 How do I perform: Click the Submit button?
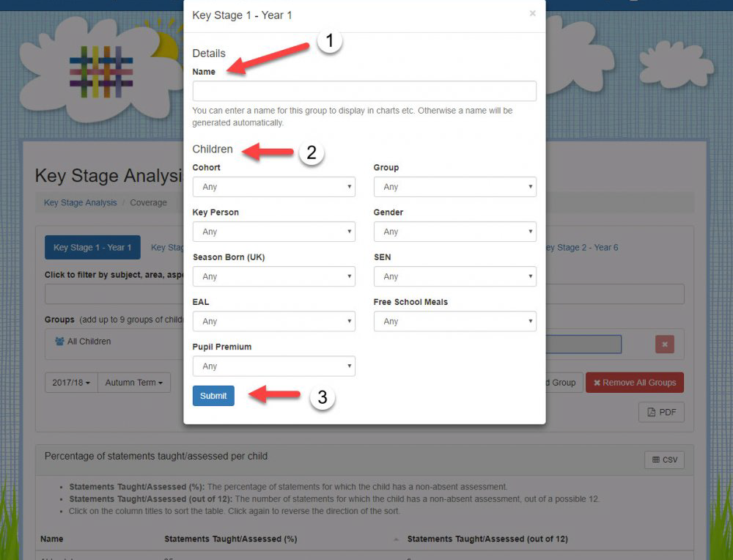coord(213,396)
